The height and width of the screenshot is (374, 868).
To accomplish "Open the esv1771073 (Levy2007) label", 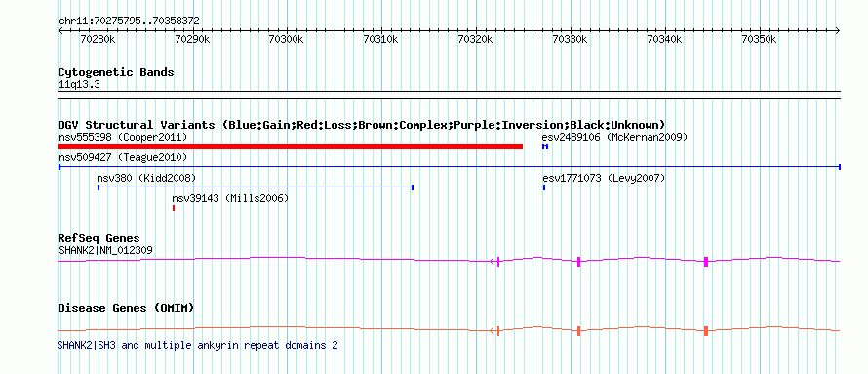I will [x=604, y=178].
